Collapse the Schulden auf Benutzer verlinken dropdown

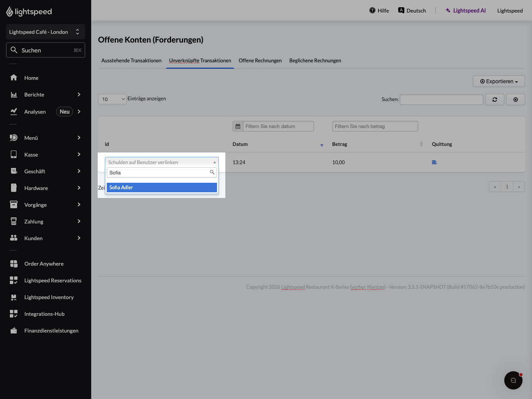(x=162, y=162)
